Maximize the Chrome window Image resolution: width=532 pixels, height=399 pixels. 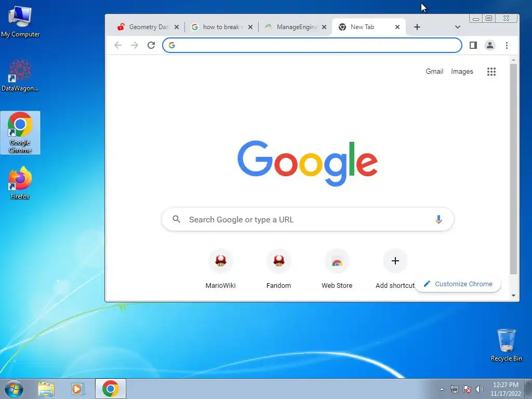(x=488, y=18)
